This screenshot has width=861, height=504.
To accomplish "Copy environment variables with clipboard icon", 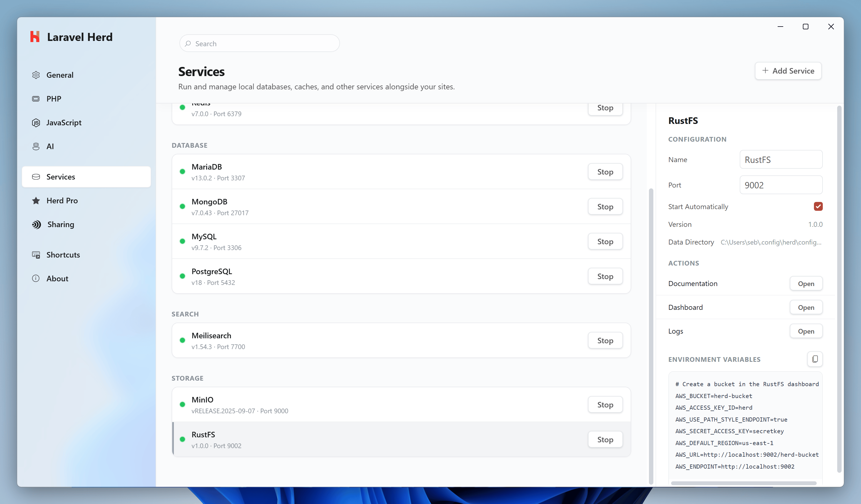I will [x=815, y=359].
